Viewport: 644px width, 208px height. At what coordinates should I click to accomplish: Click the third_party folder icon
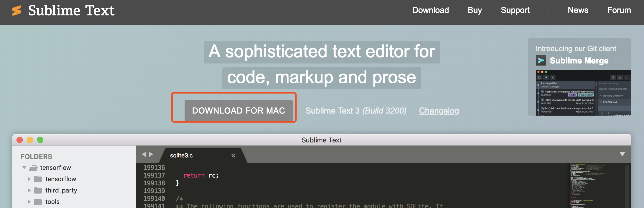pos(38,190)
